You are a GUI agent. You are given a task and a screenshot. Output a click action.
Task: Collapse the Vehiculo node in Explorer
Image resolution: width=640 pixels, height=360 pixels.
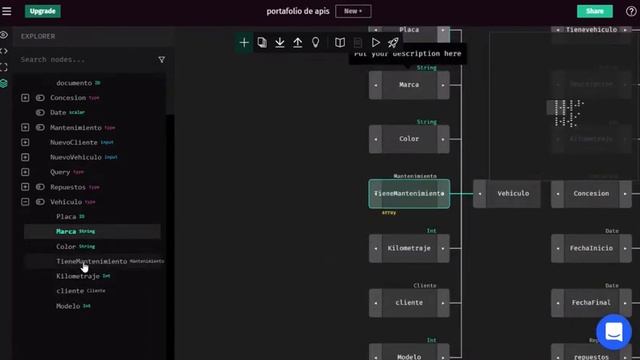coord(25,202)
